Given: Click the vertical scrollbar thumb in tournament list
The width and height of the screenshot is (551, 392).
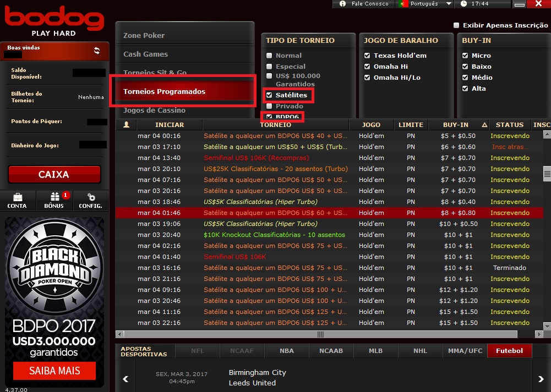Looking at the screenshot, I should [x=547, y=173].
